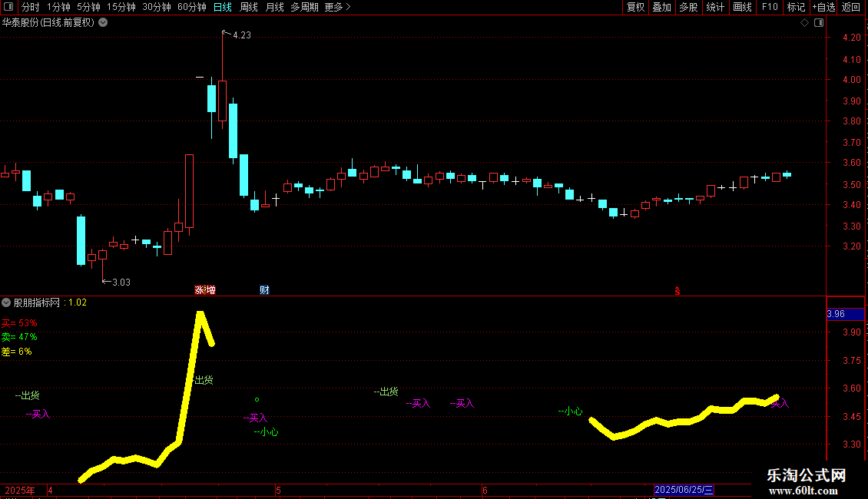Click the 股朋指标网 indicator name
The image size is (868, 499).
pos(37,302)
